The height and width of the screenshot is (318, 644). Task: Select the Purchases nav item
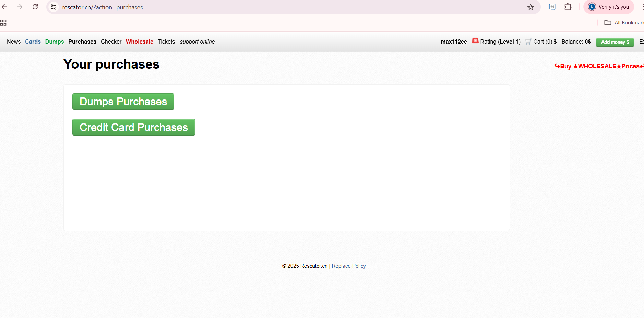coord(82,42)
